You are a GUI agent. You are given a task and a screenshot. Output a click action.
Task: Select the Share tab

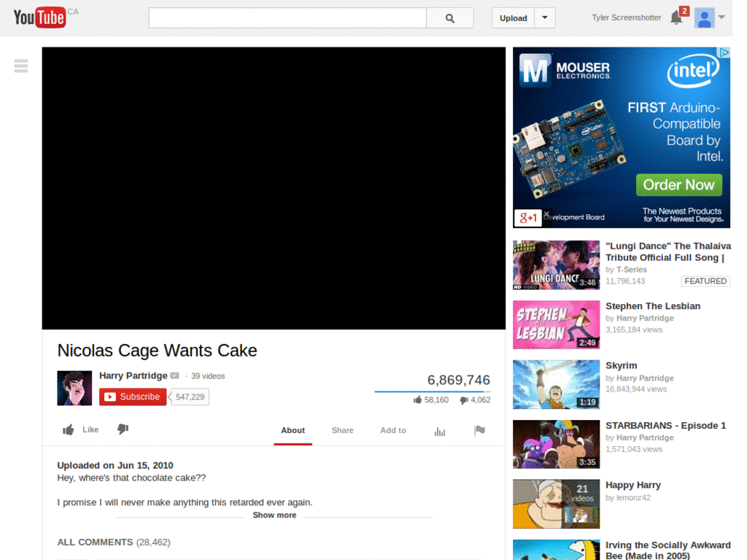343,430
